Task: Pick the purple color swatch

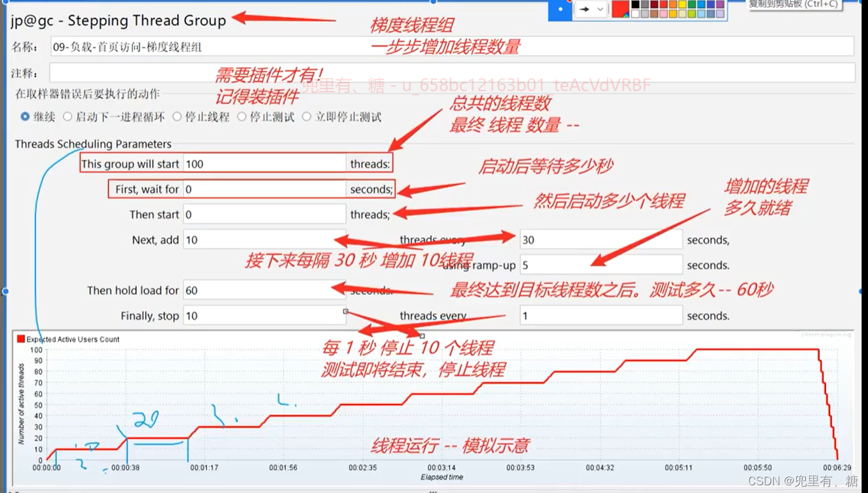Action: (720, 4)
